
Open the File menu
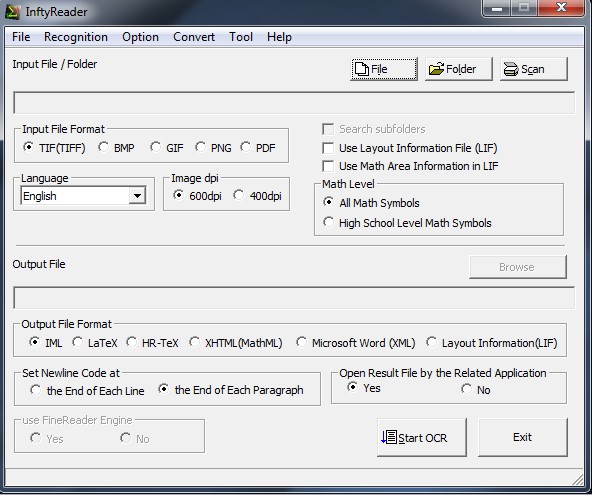click(x=21, y=37)
